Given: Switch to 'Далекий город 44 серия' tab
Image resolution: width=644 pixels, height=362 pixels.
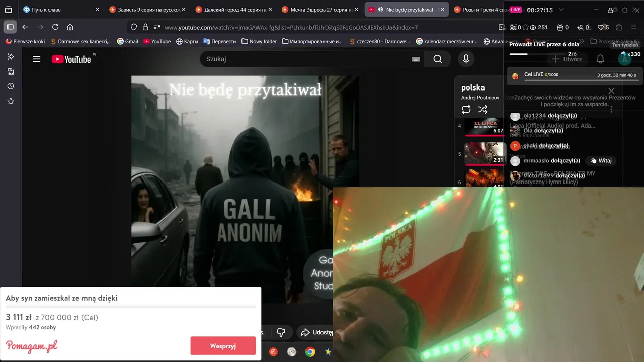Looking at the screenshot, I should coord(235,10).
